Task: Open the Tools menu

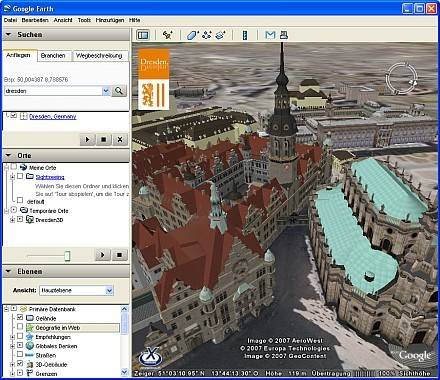Action: coord(84,20)
